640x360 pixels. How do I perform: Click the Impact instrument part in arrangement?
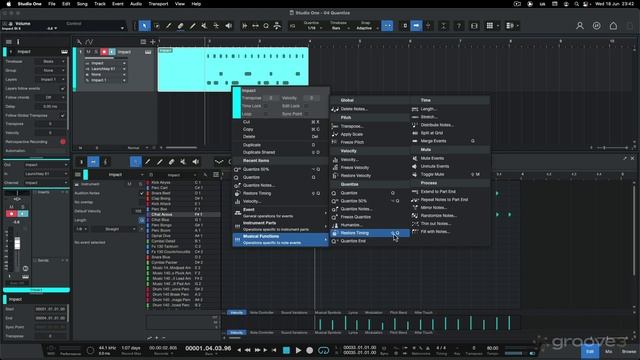[233, 69]
